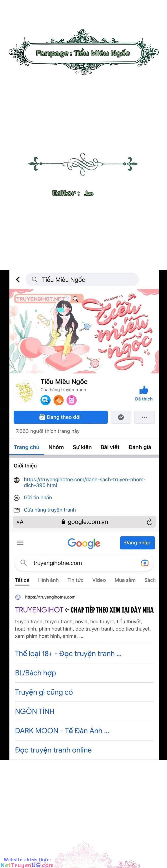Click the Google Lens camera icon
This screenshot has height=868, width=167.
[x=145, y=563]
